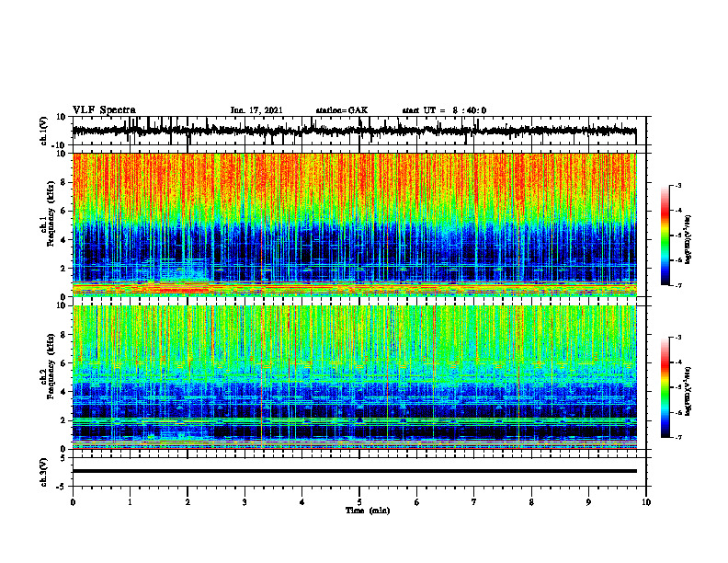The height and width of the screenshot is (563, 728).
Task: Select the date label "Jan. 17, 2021"
Action: point(256,110)
